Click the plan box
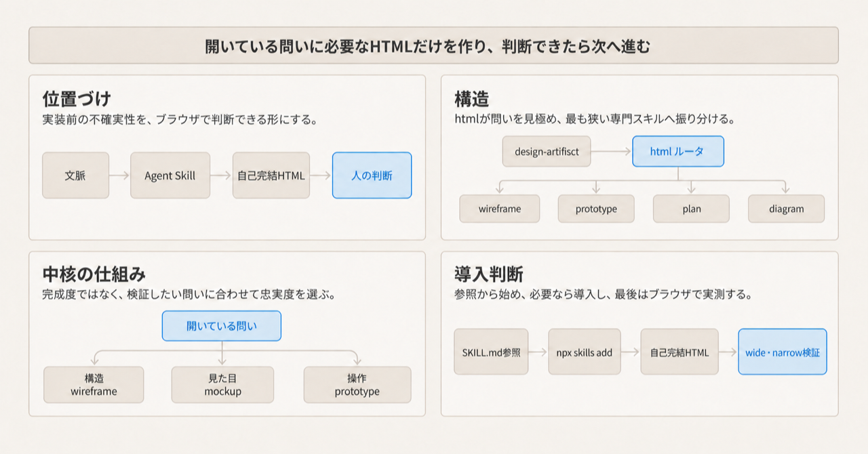 [x=691, y=209]
